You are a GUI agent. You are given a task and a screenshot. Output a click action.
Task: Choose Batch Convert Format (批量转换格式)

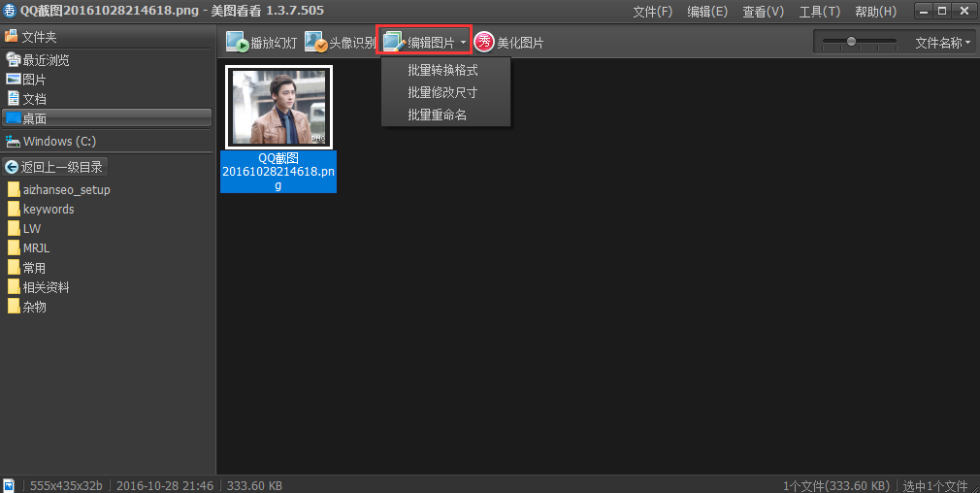443,71
